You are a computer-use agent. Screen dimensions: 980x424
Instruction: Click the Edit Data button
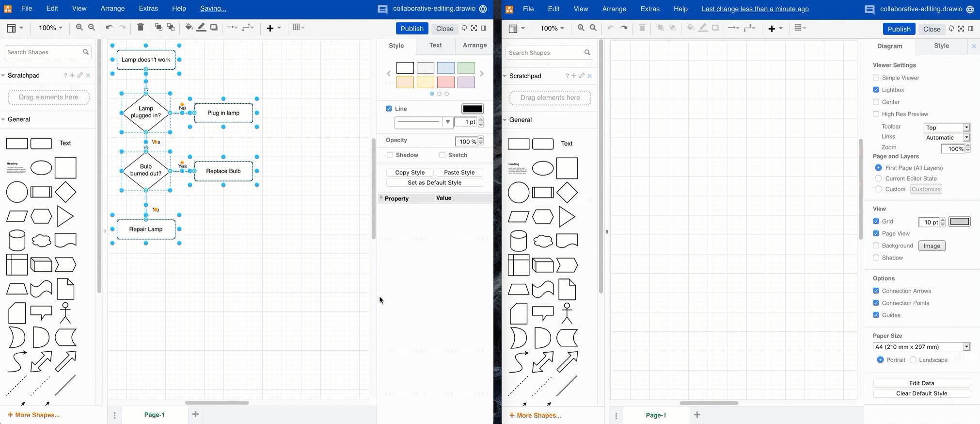coord(921,383)
